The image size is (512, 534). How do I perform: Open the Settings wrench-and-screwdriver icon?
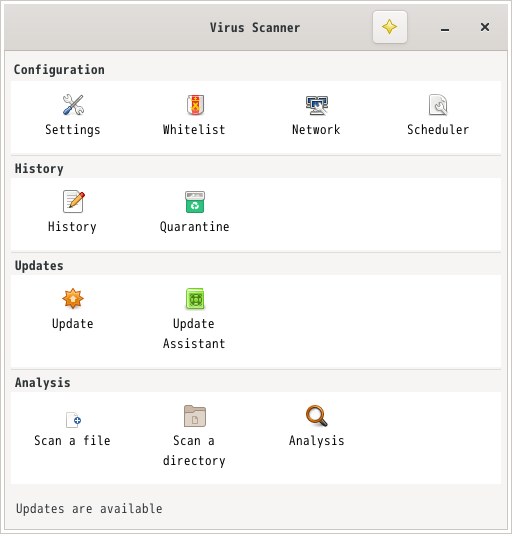pos(73,105)
